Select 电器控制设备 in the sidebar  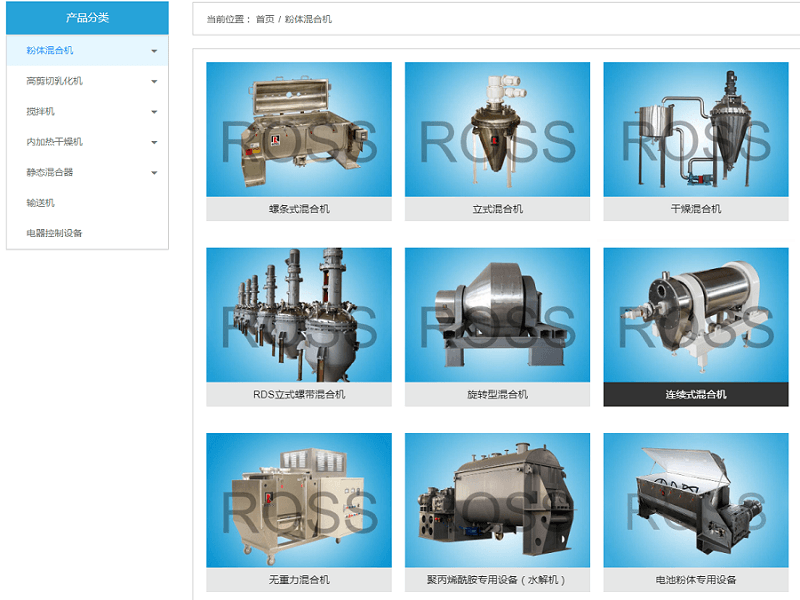click(x=54, y=233)
